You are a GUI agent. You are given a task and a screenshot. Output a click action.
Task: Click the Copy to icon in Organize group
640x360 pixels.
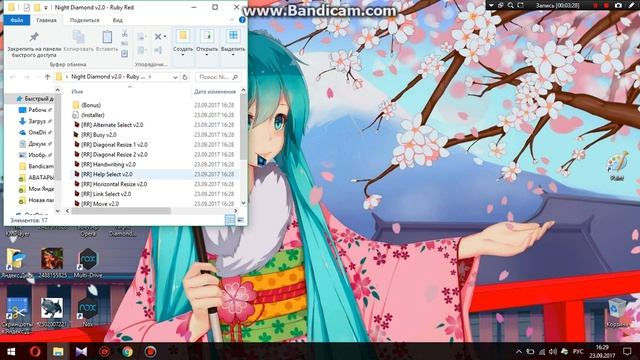click(141, 50)
